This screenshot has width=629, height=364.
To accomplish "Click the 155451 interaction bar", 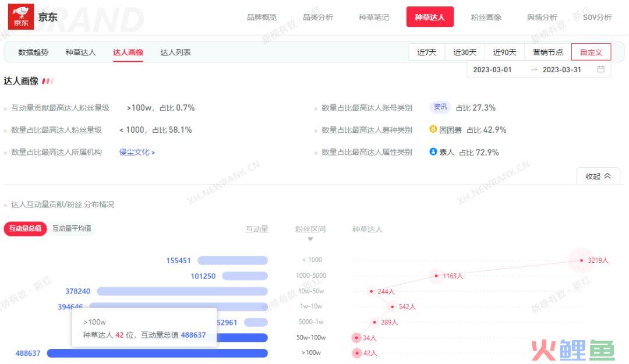I will [x=232, y=260].
